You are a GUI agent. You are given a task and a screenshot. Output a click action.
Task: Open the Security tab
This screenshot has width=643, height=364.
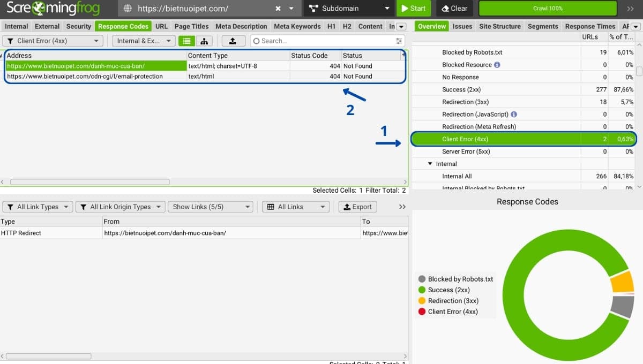pyautogui.click(x=79, y=26)
